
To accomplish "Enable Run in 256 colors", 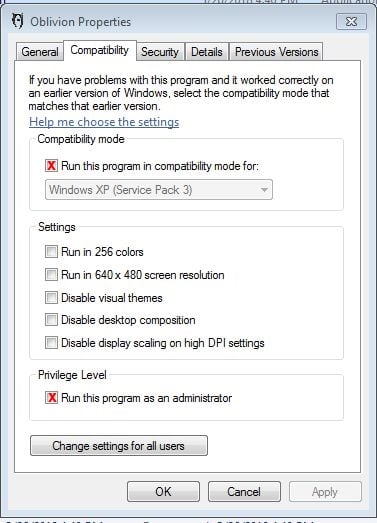I will click(x=51, y=251).
